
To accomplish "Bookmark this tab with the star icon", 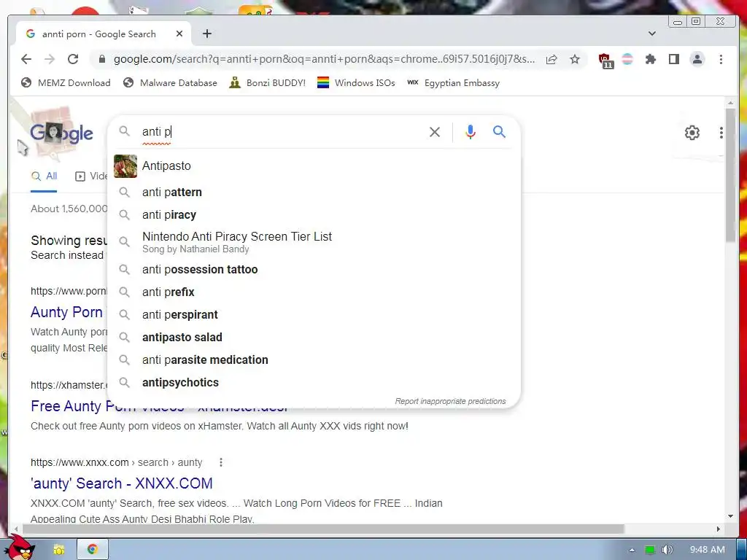I will [x=575, y=59].
